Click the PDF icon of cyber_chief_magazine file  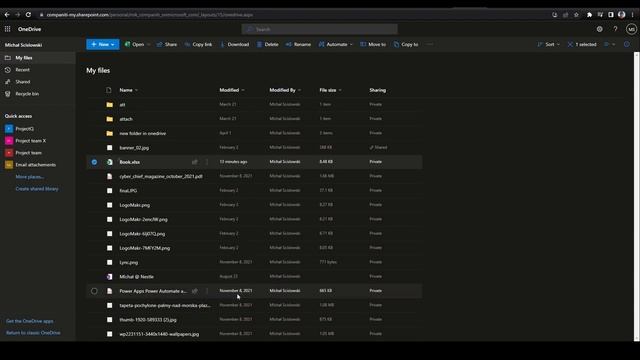point(109,176)
